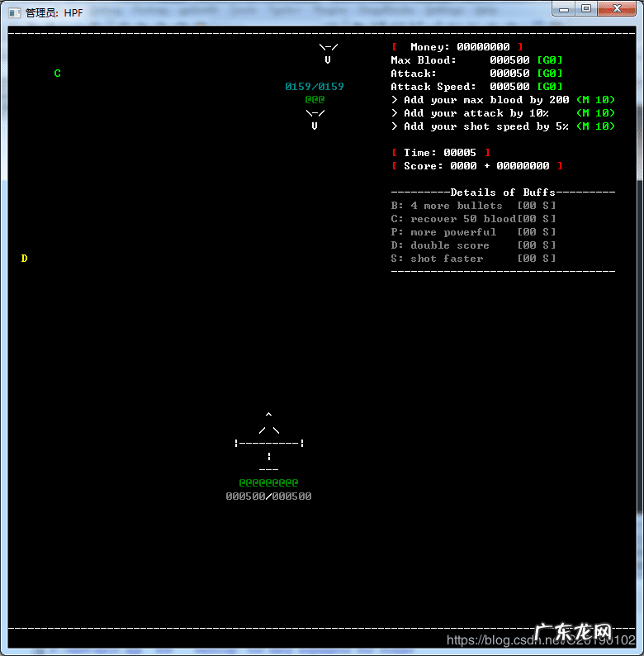Click the 'D: double score' buff row

(x=473, y=245)
